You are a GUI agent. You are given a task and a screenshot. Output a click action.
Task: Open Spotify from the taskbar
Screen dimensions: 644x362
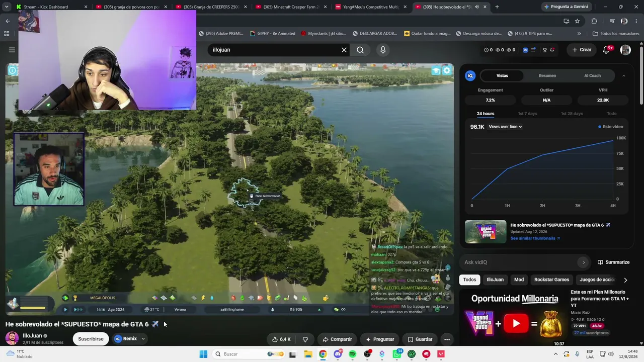[352, 354]
